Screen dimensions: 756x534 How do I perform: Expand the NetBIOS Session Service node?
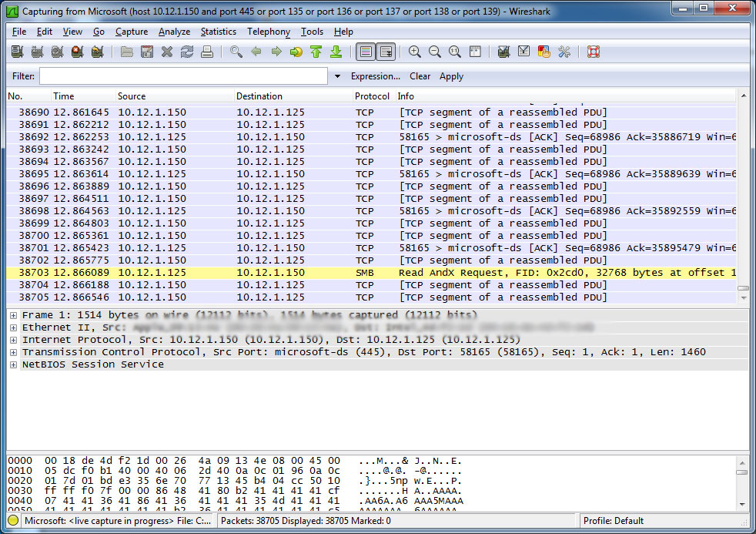tap(14, 364)
